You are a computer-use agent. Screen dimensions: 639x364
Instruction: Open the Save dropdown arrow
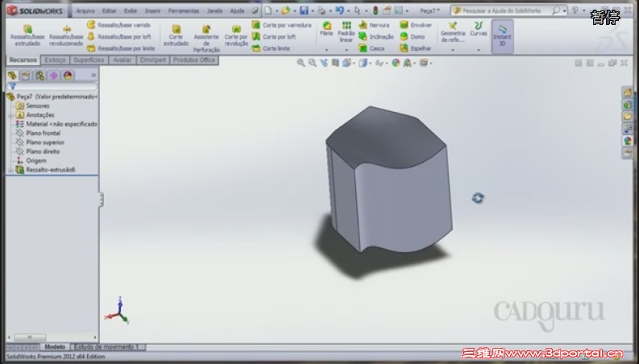click(x=313, y=11)
